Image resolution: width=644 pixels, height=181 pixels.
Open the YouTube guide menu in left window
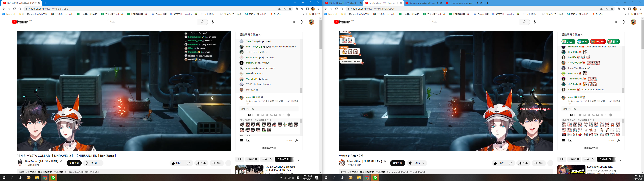click(x=6, y=22)
